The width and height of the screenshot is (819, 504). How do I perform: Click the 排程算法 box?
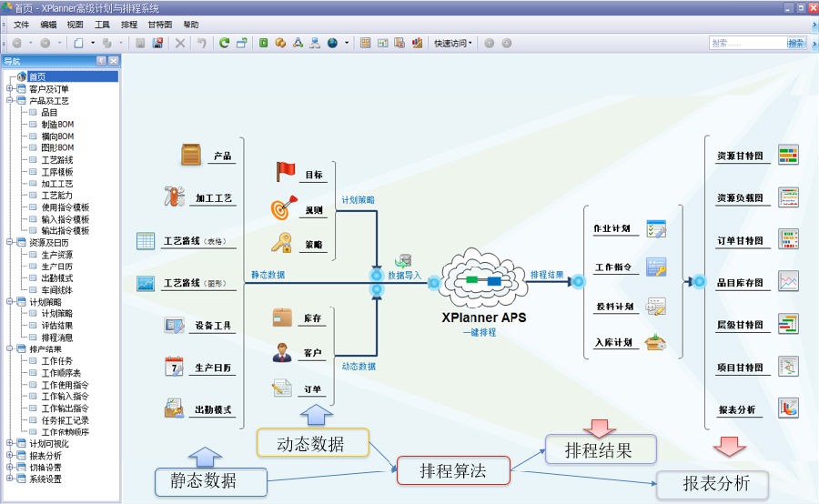[x=452, y=470]
